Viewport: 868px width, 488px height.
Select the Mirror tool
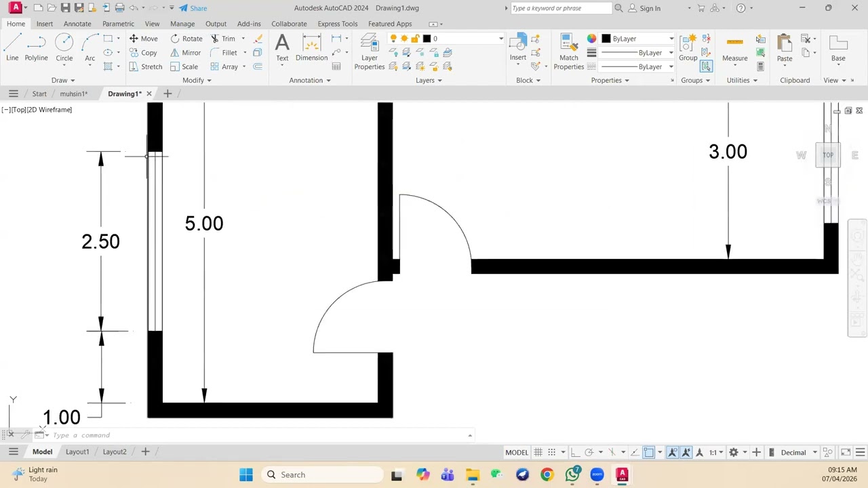tap(186, 53)
